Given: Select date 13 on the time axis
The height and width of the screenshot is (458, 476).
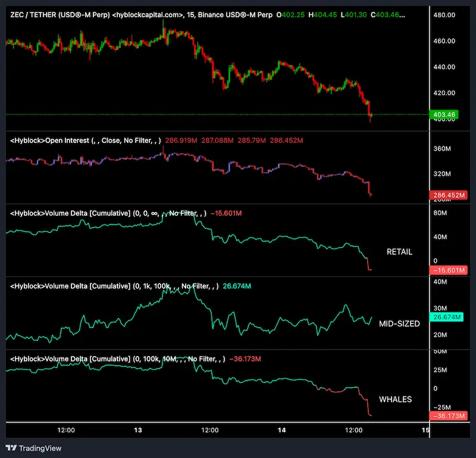Looking at the screenshot, I should coord(138,430).
